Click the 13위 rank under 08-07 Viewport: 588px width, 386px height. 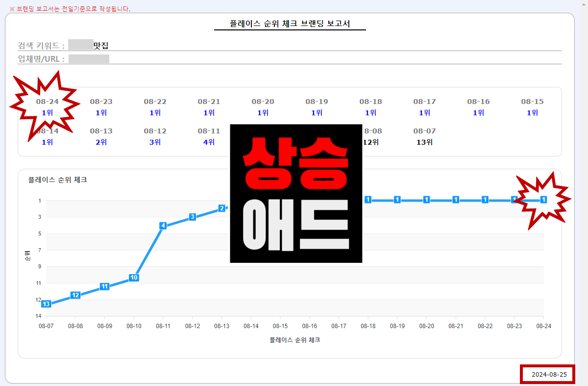[x=424, y=142]
